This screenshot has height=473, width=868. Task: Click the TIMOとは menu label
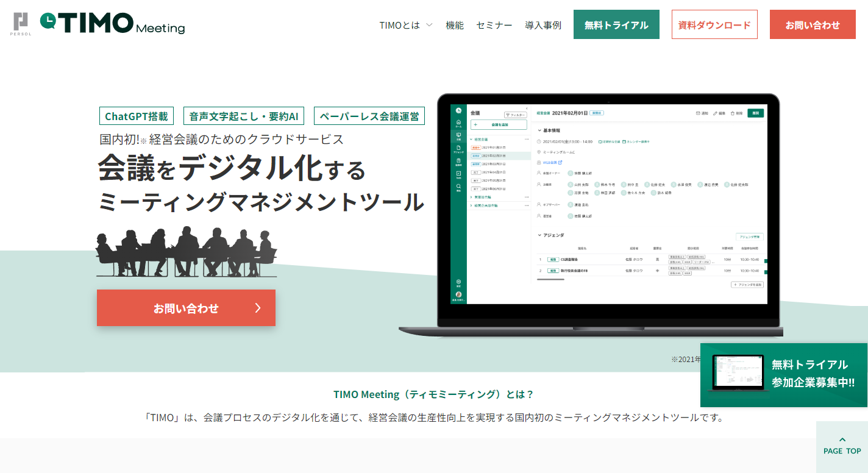click(400, 25)
